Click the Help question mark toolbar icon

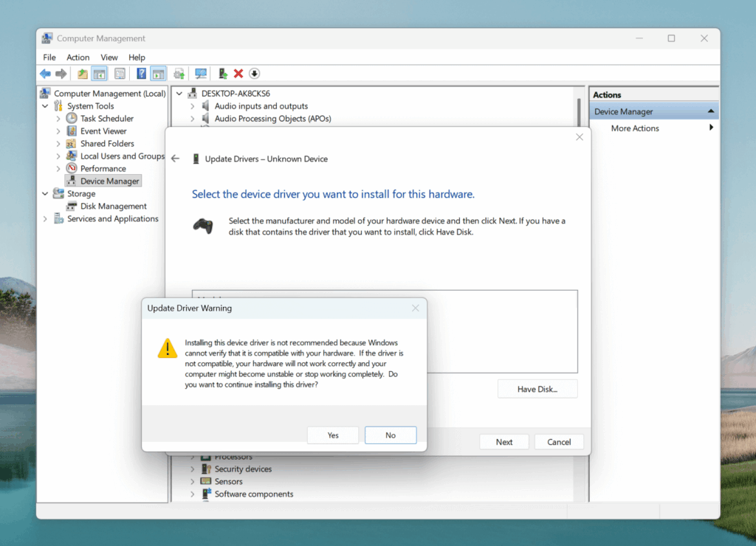(x=141, y=74)
